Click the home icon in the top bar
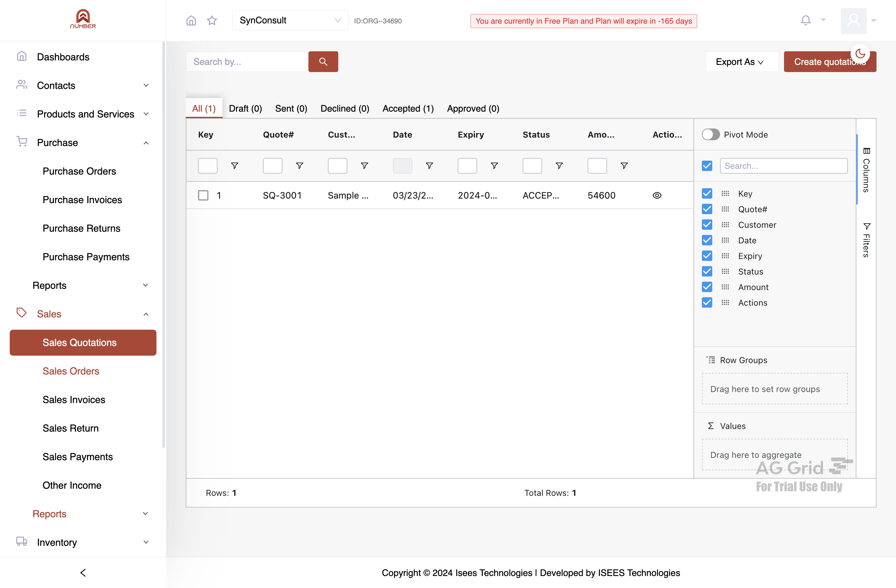The image size is (896, 588). [x=191, y=20]
